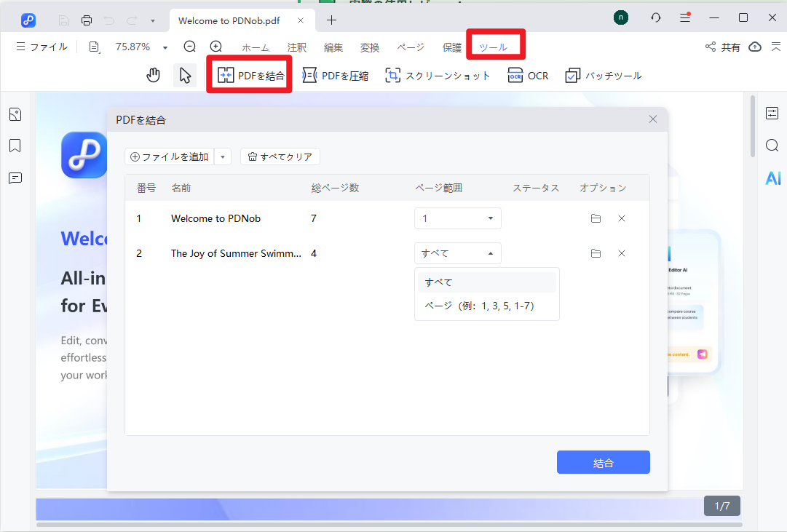Expand the ファイルを追加 dropdown arrow
787x532 pixels.
[223, 156]
